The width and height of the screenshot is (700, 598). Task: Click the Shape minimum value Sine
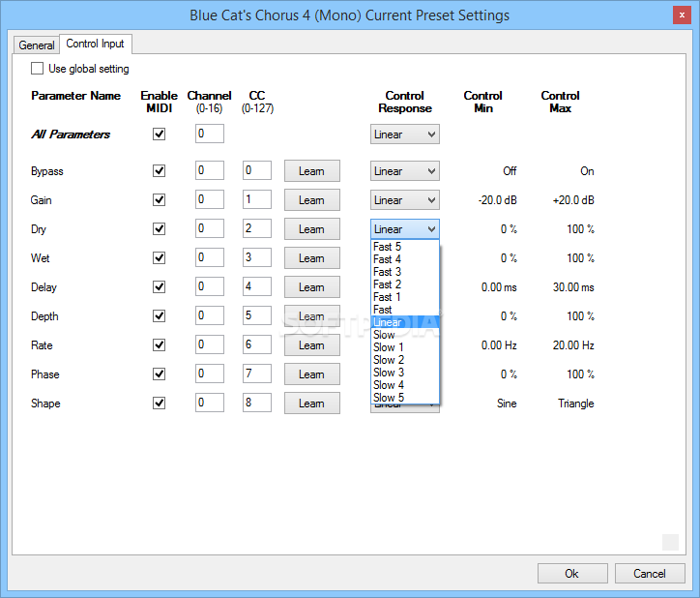(x=507, y=404)
